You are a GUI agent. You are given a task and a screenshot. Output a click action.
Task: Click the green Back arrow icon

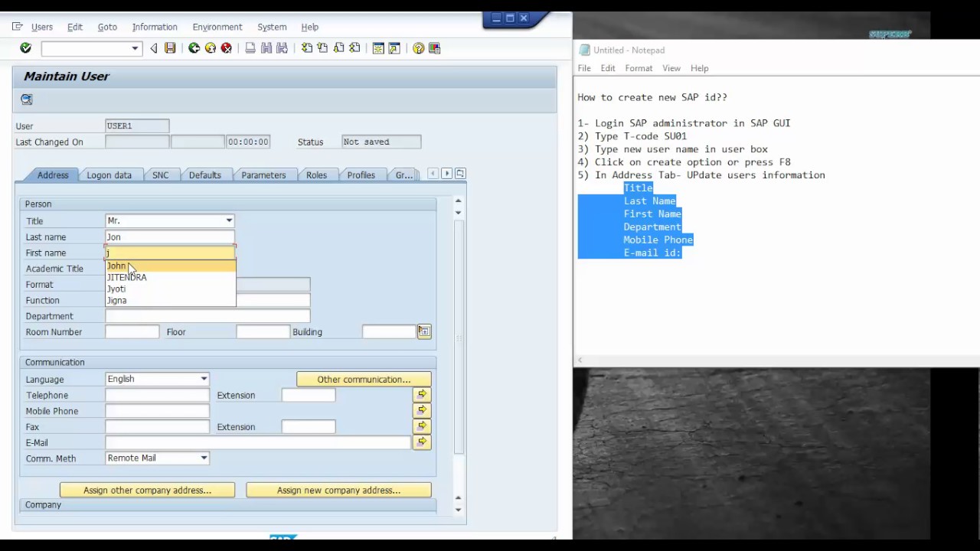coord(194,48)
